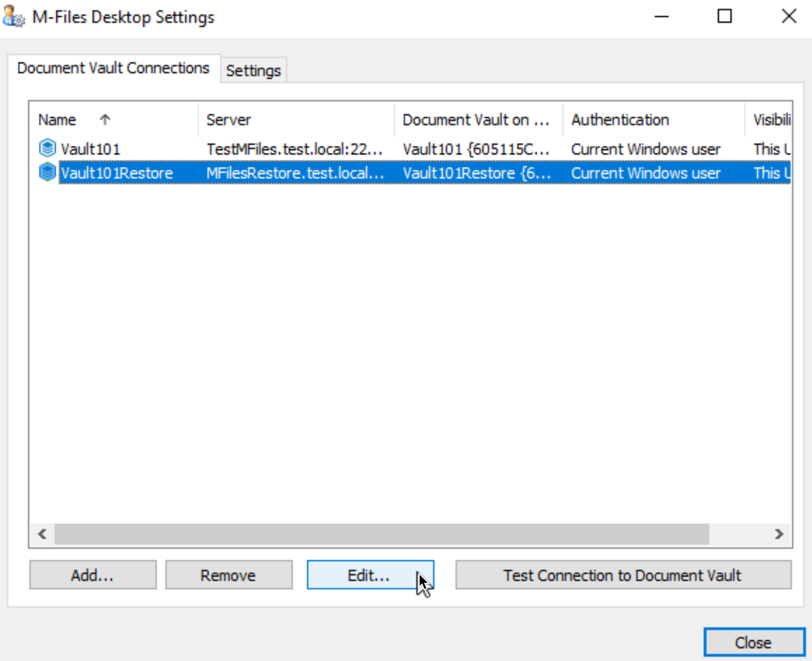Image resolution: width=812 pixels, height=661 pixels.
Task: Click Current Windows user in Vault101 row
Action: [646, 149]
